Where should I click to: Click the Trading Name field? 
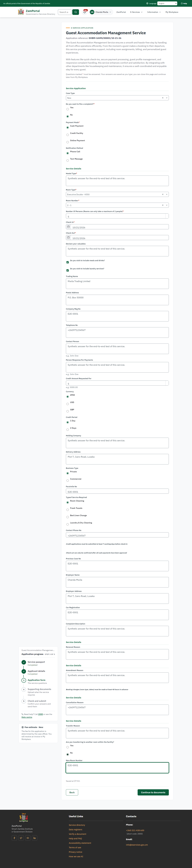point(117,283)
